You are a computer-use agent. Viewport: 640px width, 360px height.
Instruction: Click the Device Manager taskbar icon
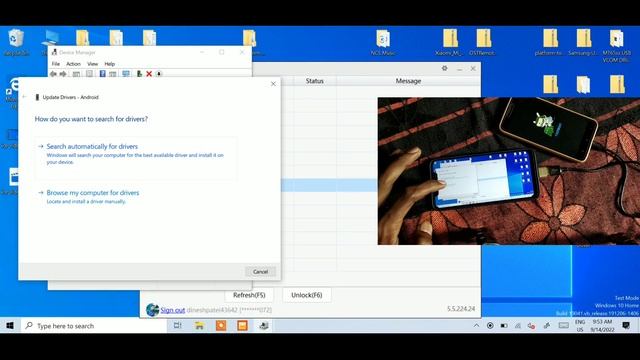click(x=264, y=326)
